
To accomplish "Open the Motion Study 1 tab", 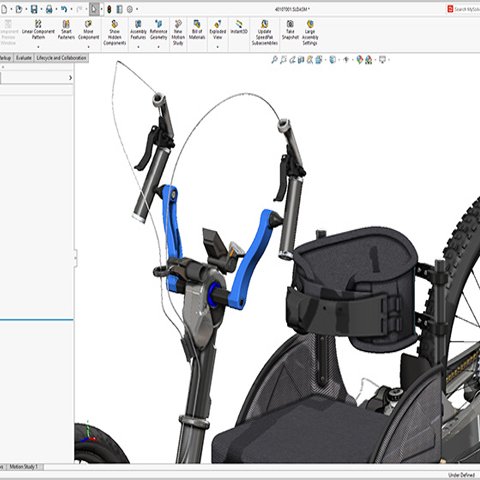I will tap(24, 467).
